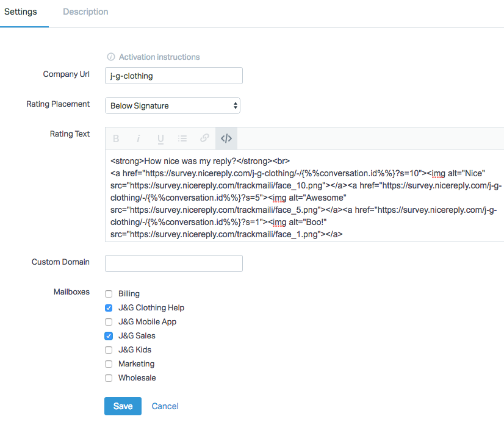The height and width of the screenshot is (422, 504).
Task: Toggle the HTML code view button
Action: [x=226, y=138]
